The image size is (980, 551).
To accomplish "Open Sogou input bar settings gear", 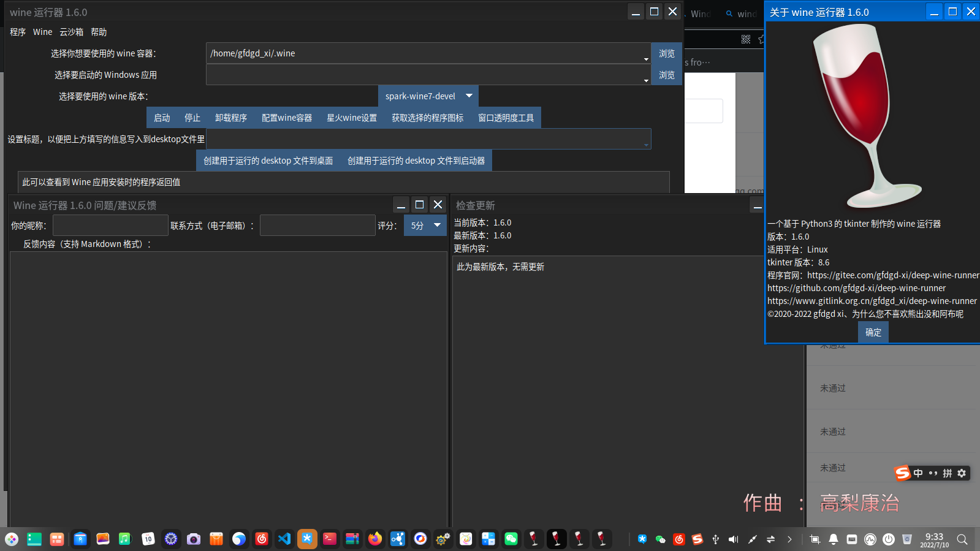I will coord(962,473).
